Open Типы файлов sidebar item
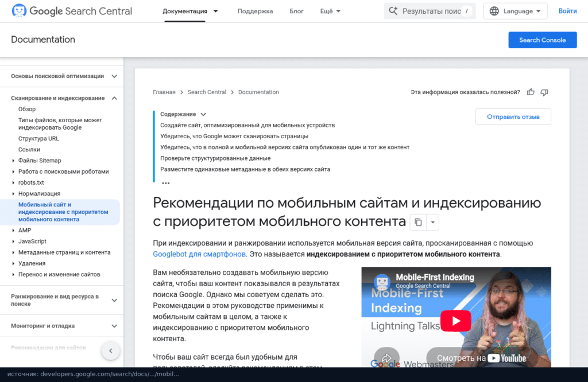 click(60, 123)
